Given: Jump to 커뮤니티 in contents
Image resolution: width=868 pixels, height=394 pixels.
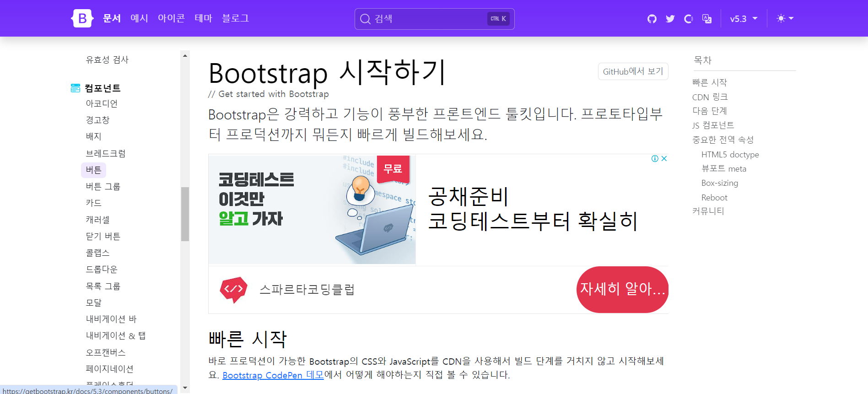Looking at the screenshot, I should (708, 211).
